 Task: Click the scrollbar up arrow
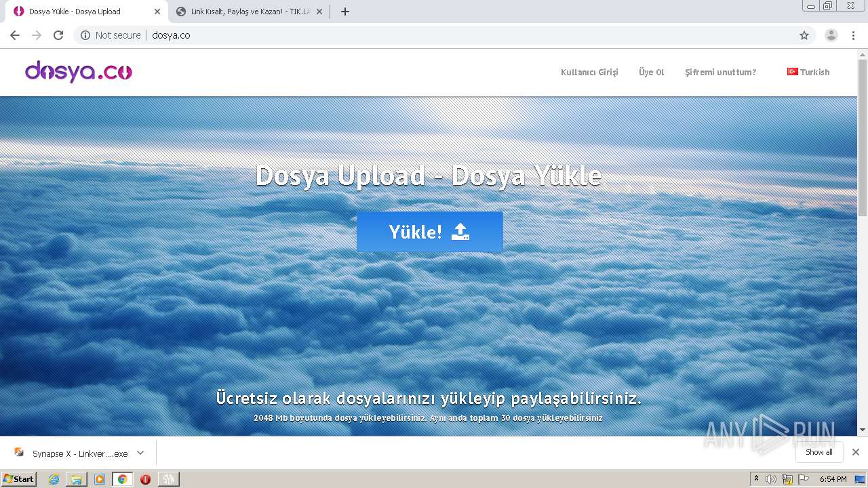pos(863,54)
